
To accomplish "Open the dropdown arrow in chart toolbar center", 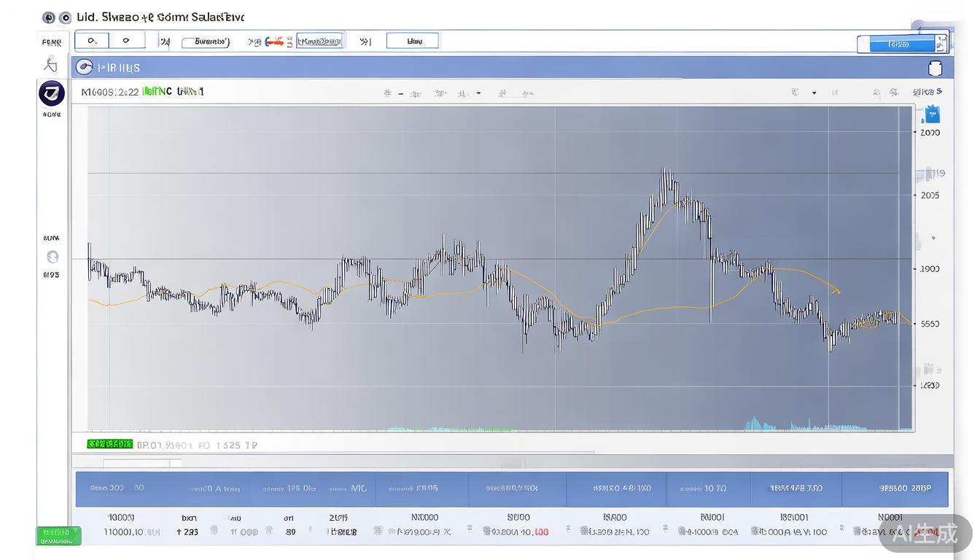I will 478,93.
